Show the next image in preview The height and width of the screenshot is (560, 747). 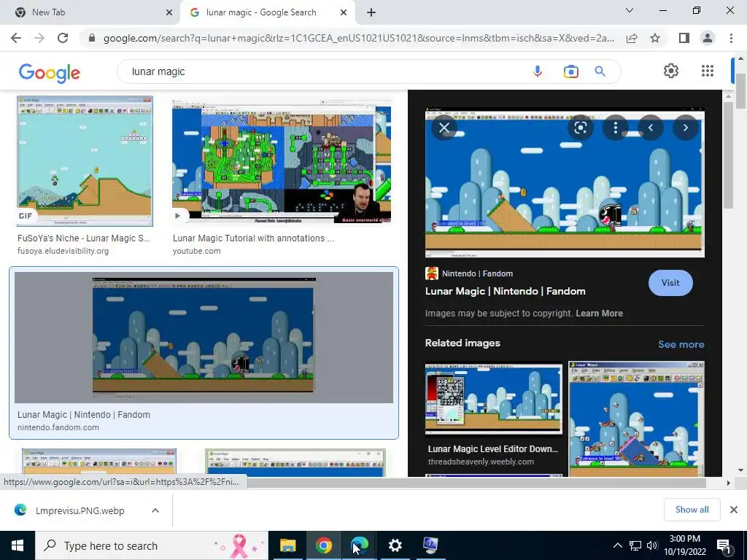click(686, 128)
